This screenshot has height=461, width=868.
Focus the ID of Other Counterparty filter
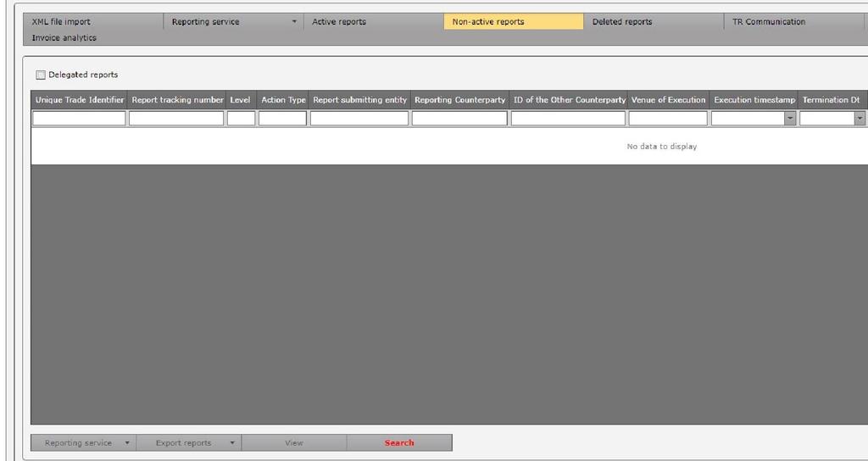coord(568,119)
